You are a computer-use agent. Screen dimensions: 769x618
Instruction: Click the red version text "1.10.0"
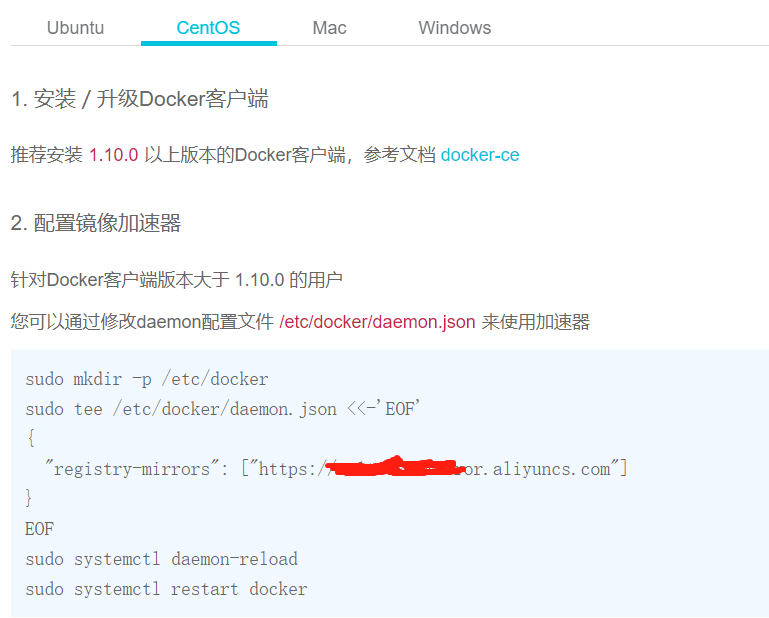click(x=114, y=155)
